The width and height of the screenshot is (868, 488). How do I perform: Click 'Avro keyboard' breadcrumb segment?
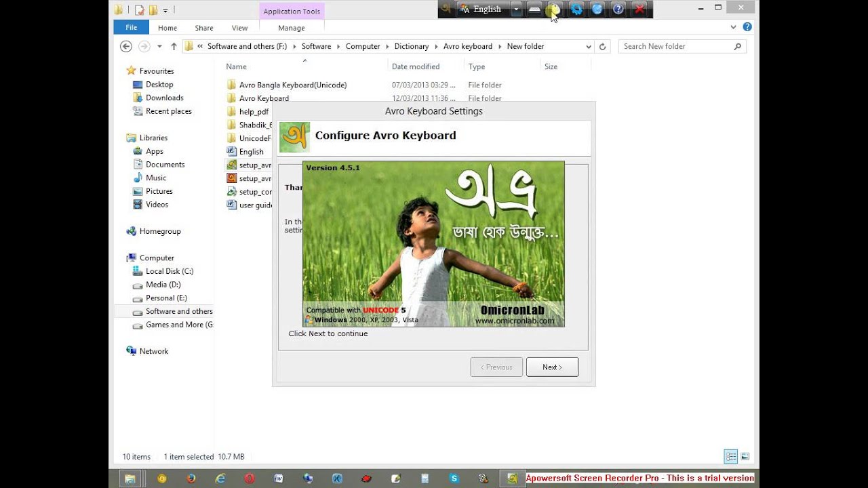tap(468, 46)
